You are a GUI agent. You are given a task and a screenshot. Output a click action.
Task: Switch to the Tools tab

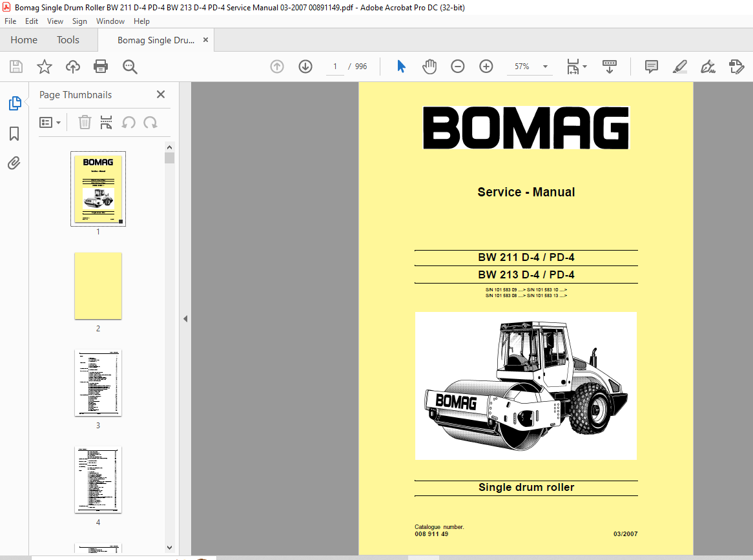[x=68, y=40]
